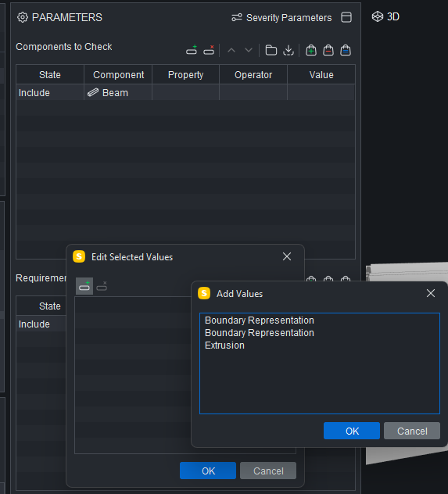Click the save/download filter icon
448x494 pixels.
(289, 50)
